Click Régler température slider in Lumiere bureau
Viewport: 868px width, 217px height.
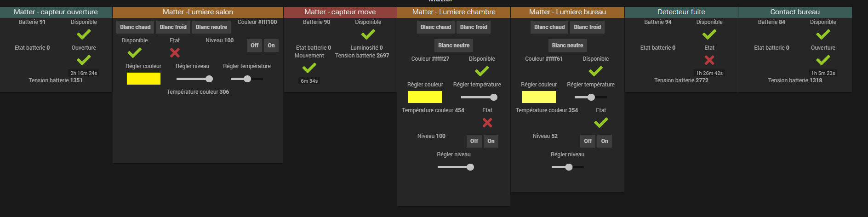pos(591,97)
